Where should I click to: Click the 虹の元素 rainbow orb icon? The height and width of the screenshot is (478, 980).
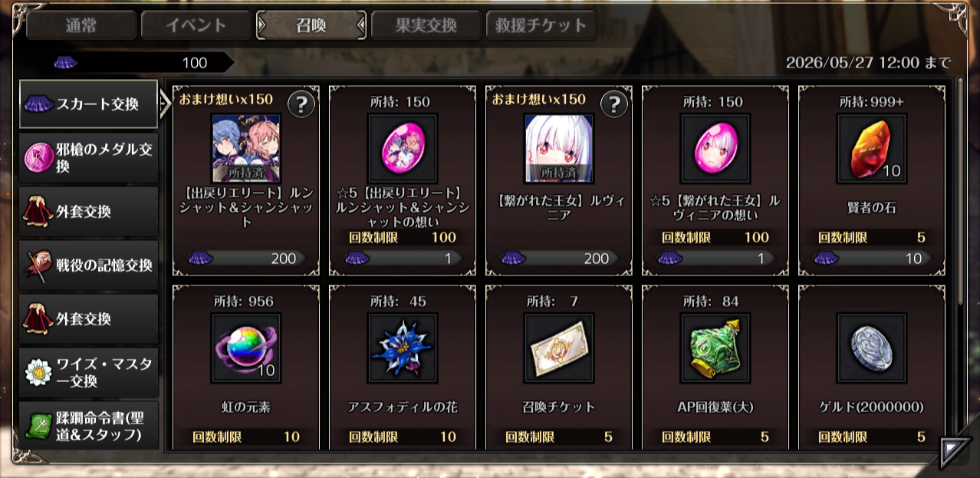coord(246,348)
